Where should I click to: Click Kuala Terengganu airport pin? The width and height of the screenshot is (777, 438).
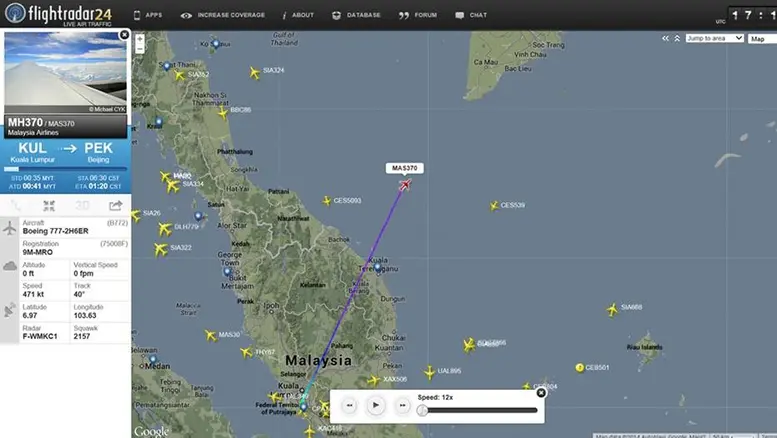[x=378, y=268]
